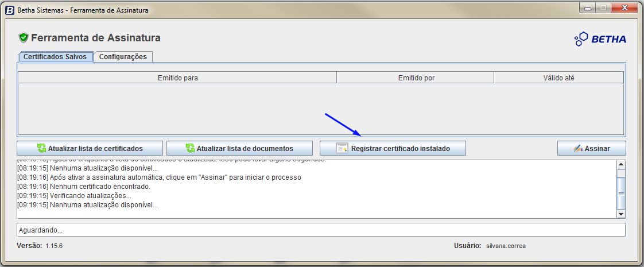
Task: Click inside the log message area
Action: [316, 189]
